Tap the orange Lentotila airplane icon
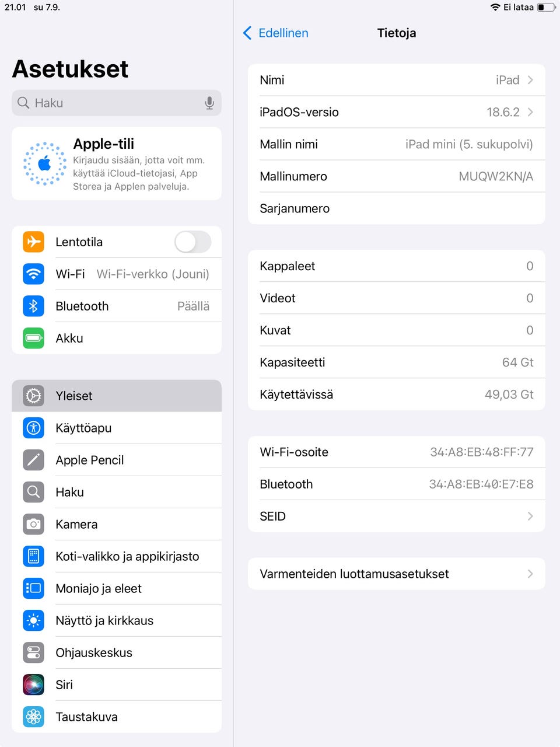 click(33, 242)
